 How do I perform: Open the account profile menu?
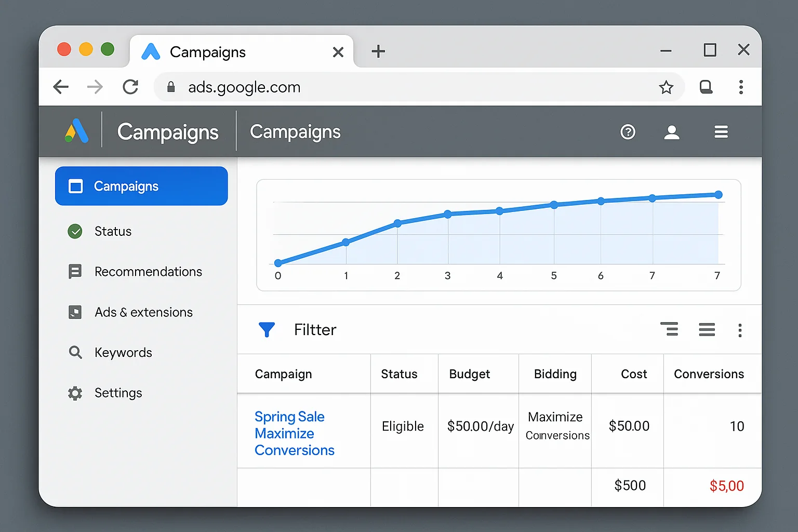tap(672, 132)
